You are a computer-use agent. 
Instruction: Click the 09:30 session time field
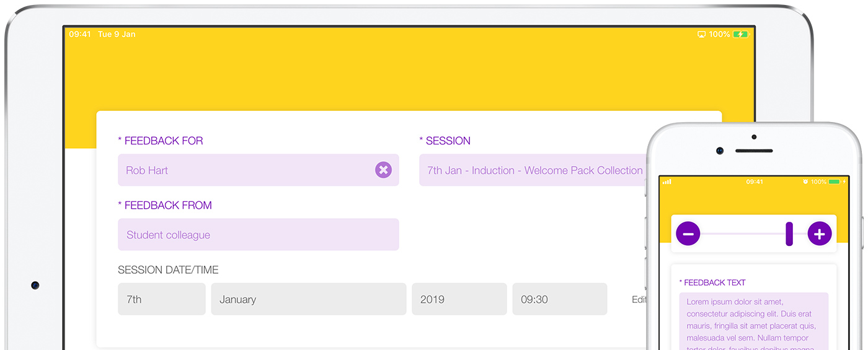(x=559, y=299)
